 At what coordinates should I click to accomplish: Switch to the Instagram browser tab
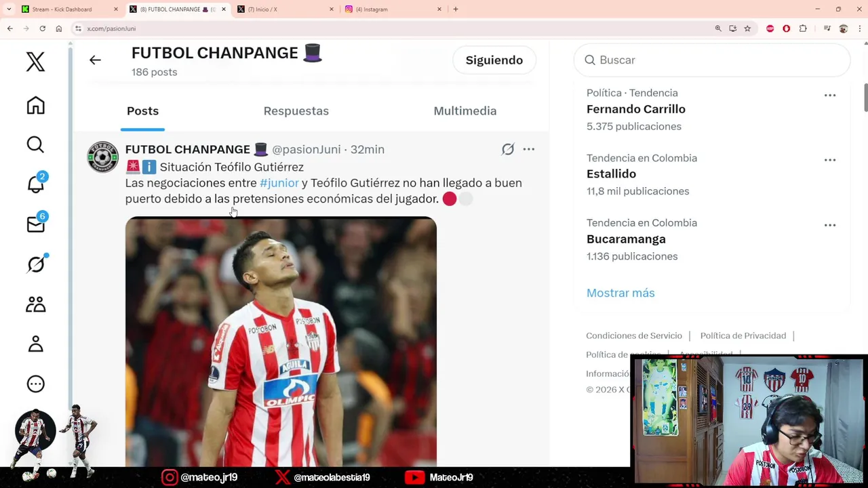tap(392, 9)
